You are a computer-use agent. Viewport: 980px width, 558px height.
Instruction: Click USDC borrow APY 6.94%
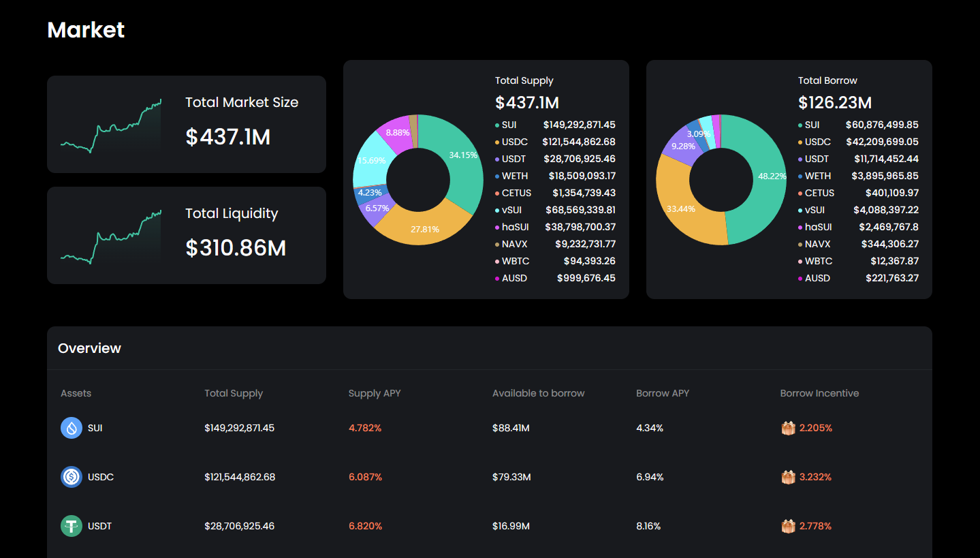click(650, 477)
